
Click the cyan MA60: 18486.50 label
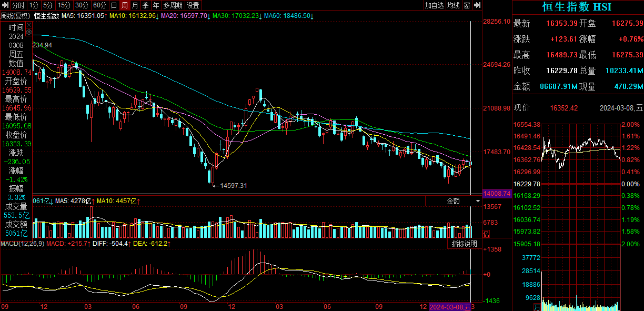click(287, 16)
